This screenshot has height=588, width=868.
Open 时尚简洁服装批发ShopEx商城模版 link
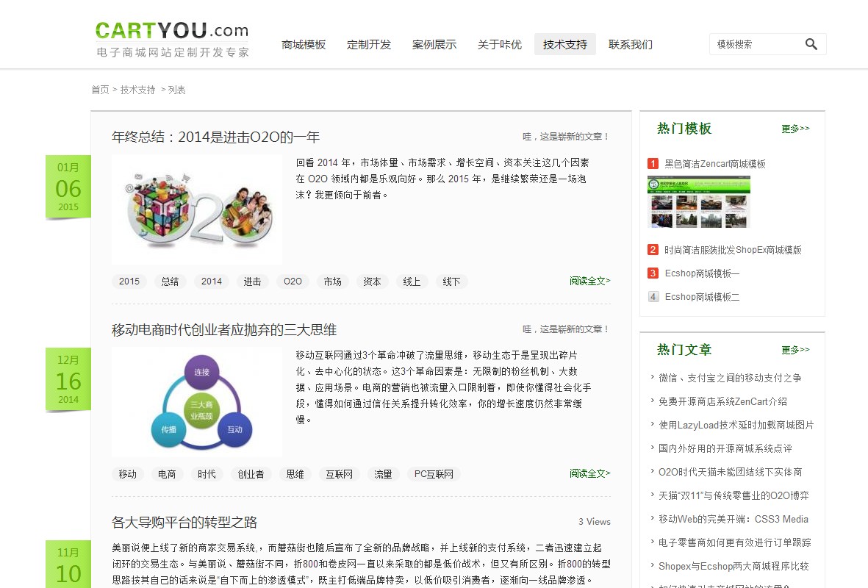[x=733, y=250]
